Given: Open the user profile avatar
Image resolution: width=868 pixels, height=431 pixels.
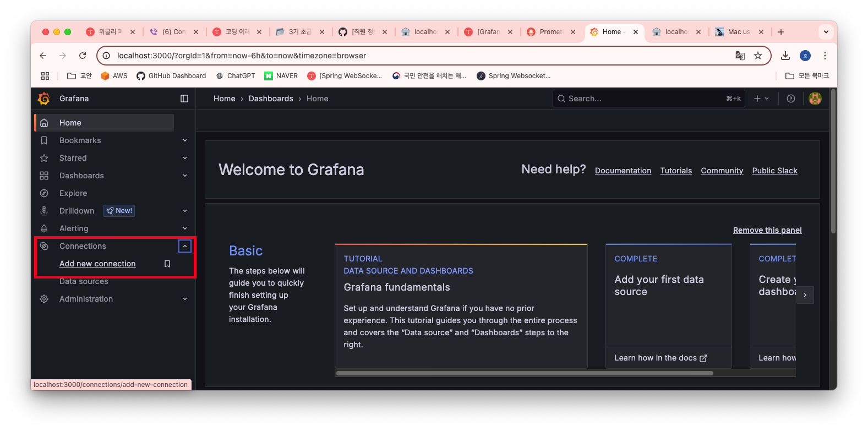Looking at the screenshot, I should pyautogui.click(x=815, y=99).
